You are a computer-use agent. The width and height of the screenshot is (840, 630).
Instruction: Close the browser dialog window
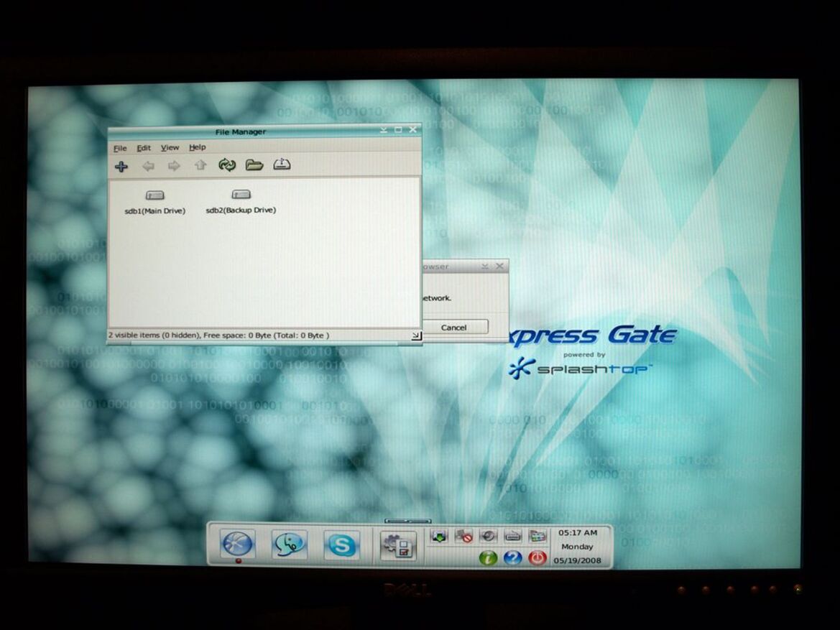(x=500, y=266)
